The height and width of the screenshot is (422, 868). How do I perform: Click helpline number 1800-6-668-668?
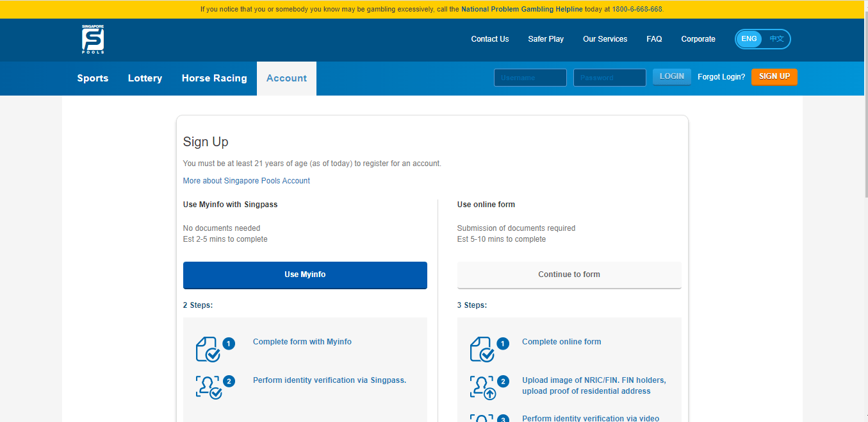pyautogui.click(x=637, y=10)
